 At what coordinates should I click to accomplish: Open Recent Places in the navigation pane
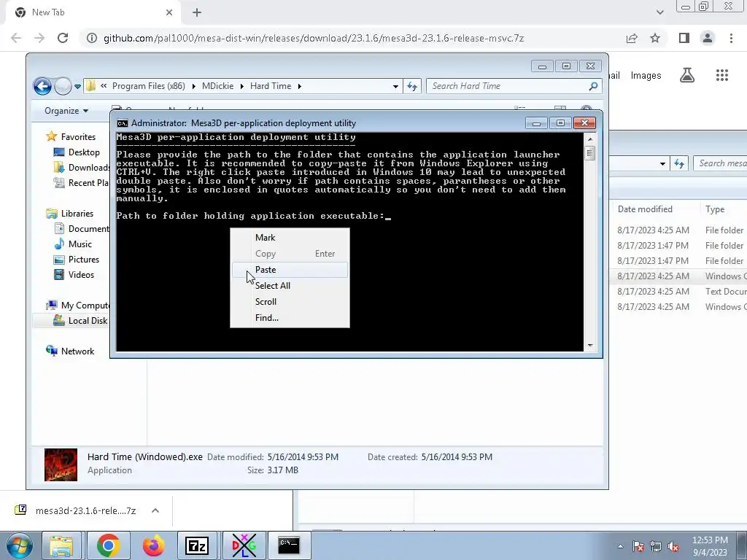coord(82,183)
